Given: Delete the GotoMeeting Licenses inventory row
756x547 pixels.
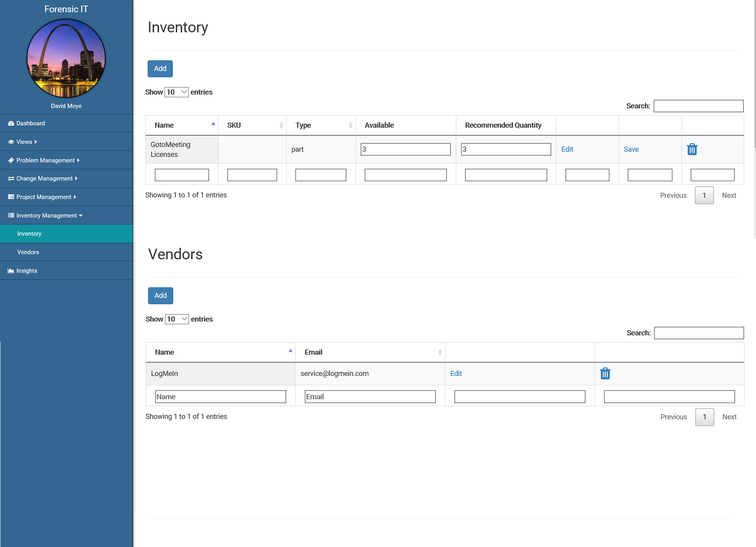Looking at the screenshot, I should [692, 149].
